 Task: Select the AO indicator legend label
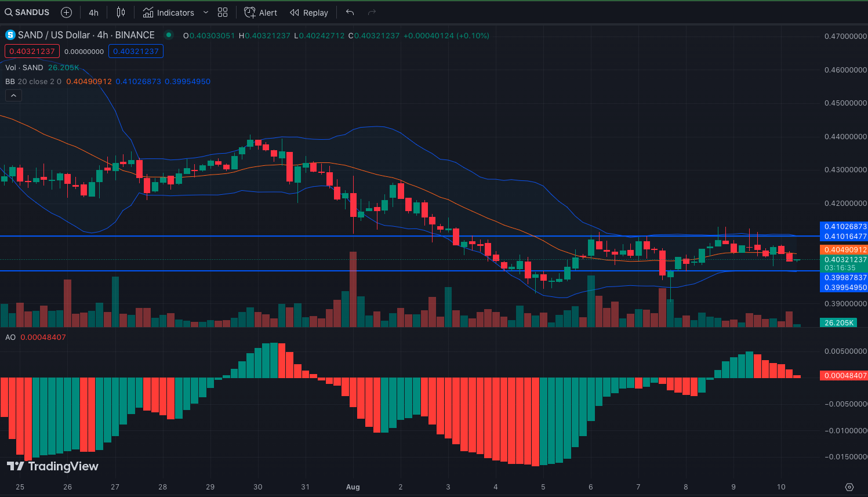(10, 337)
